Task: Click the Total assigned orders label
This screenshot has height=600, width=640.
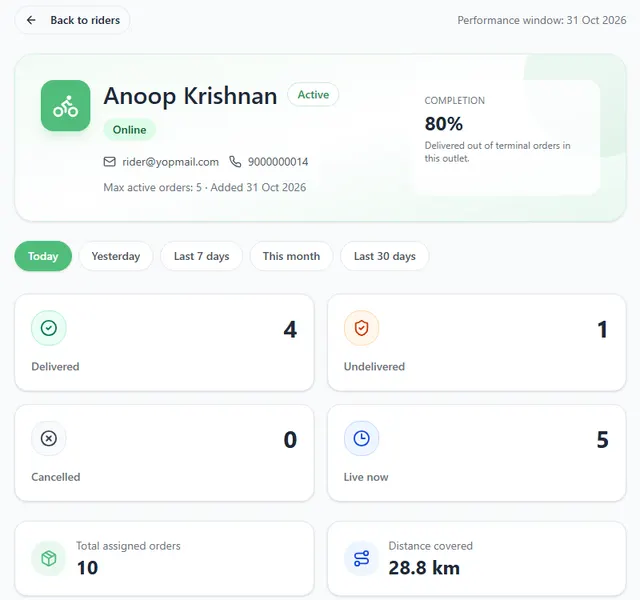Action: point(128,546)
